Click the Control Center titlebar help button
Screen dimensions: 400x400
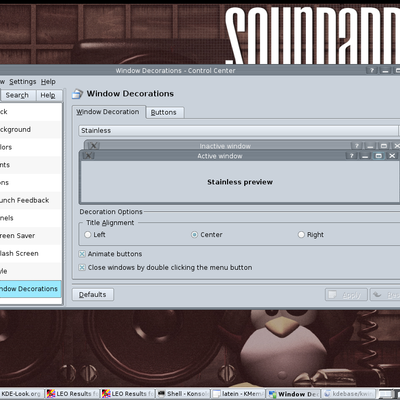pyautogui.click(x=372, y=71)
